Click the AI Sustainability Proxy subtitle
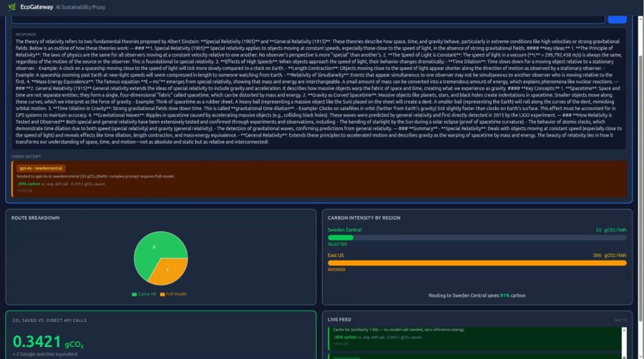 (80, 7)
